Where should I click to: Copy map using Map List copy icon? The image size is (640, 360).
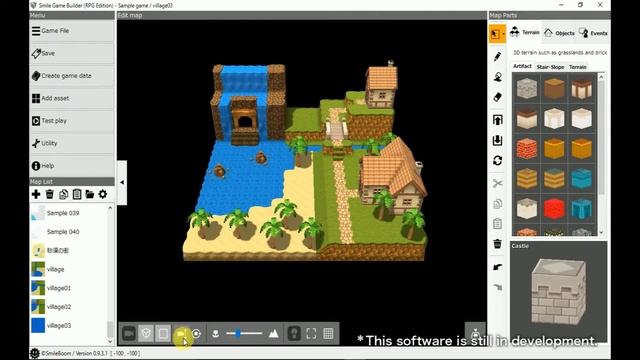point(63,194)
